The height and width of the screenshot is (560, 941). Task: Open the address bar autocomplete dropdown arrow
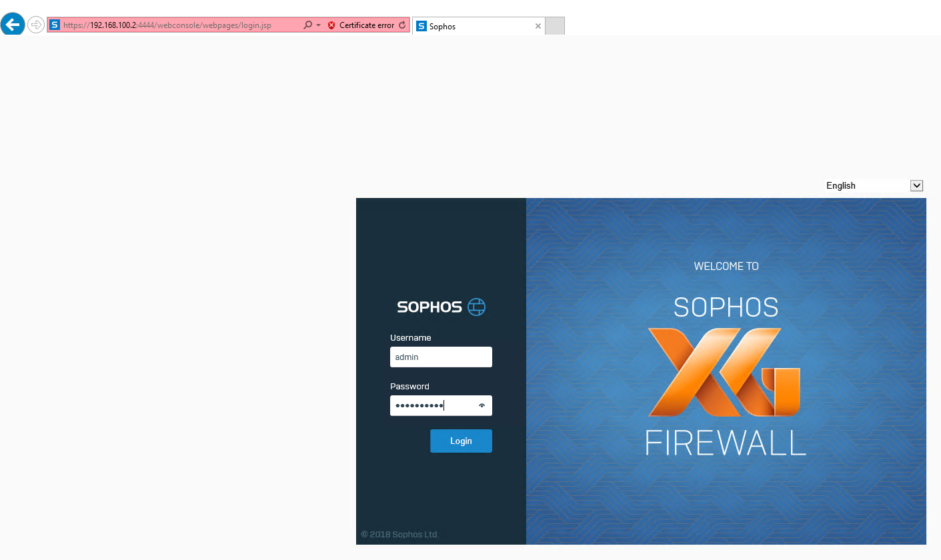click(319, 25)
